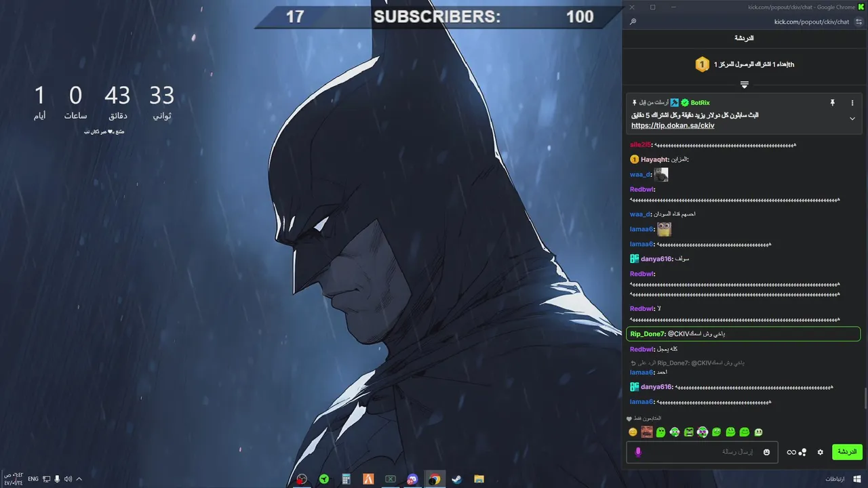Open Steam from the taskbar
868x488 pixels.
[x=456, y=479]
